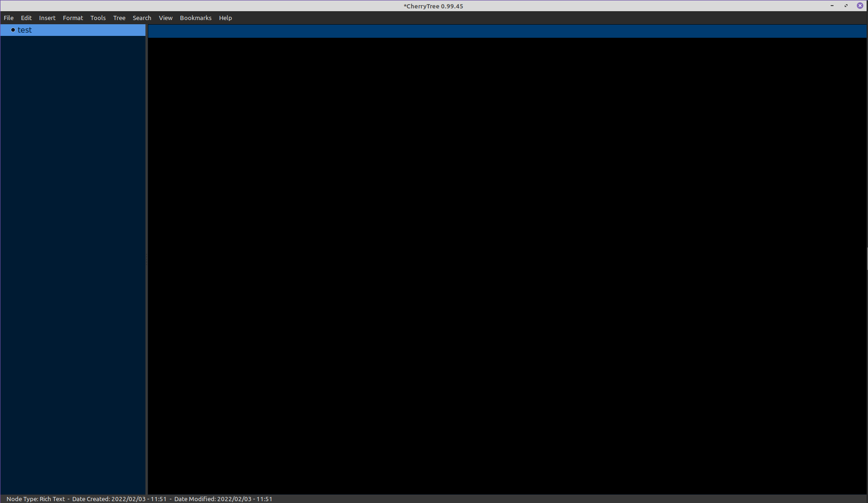Image resolution: width=868 pixels, height=503 pixels.
Task: Select the 'test' node in tree
Action: point(73,30)
